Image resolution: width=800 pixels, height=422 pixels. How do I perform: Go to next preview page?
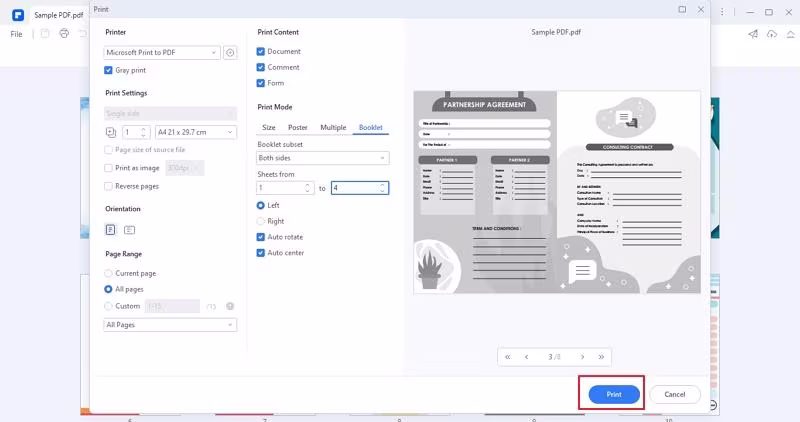click(x=582, y=357)
